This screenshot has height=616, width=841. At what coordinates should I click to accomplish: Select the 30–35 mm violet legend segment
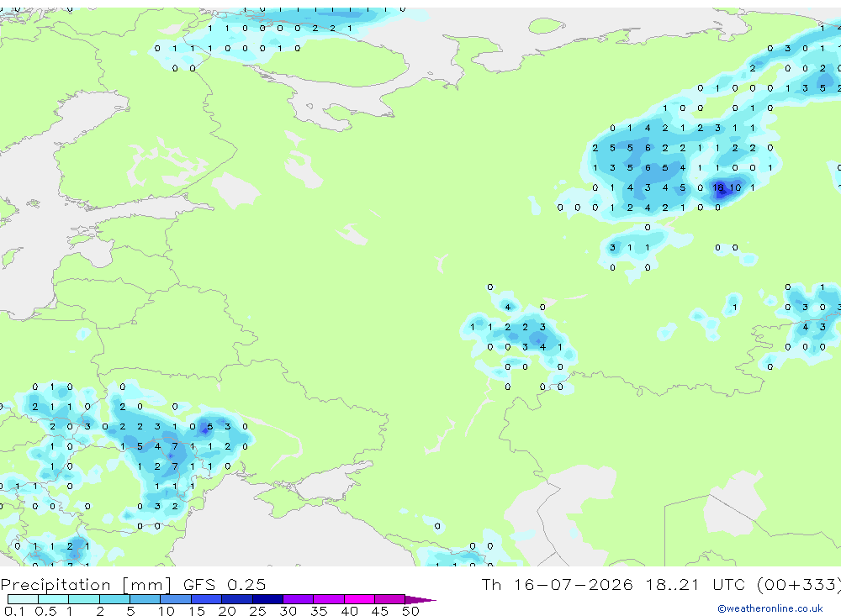tap(299, 599)
